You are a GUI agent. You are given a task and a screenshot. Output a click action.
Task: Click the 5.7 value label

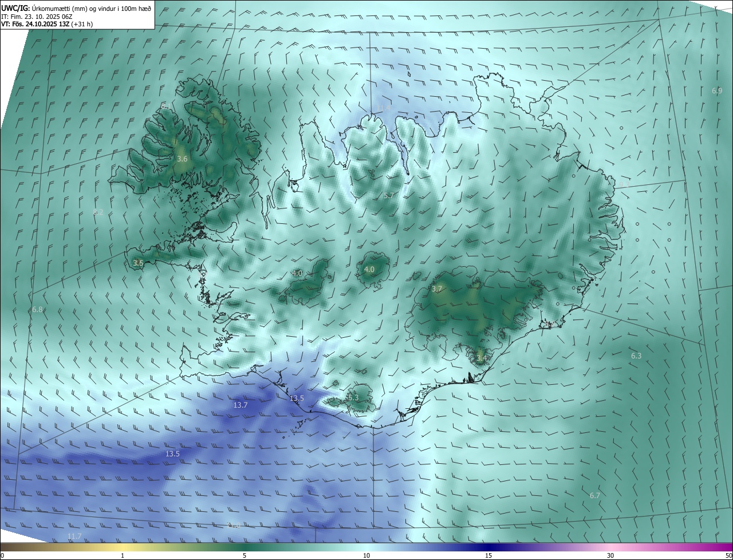coord(389,195)
